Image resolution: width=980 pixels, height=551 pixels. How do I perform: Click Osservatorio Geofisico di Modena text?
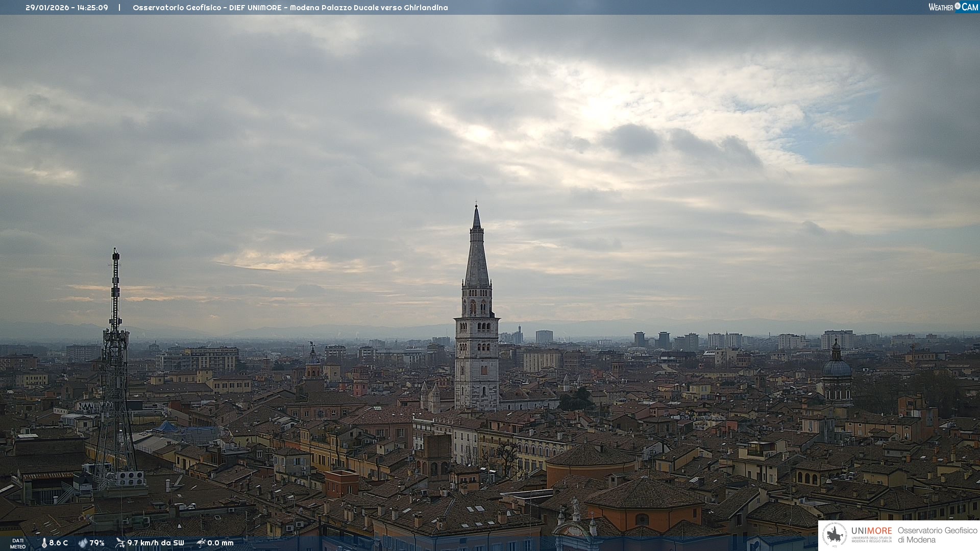coord(937,535)
